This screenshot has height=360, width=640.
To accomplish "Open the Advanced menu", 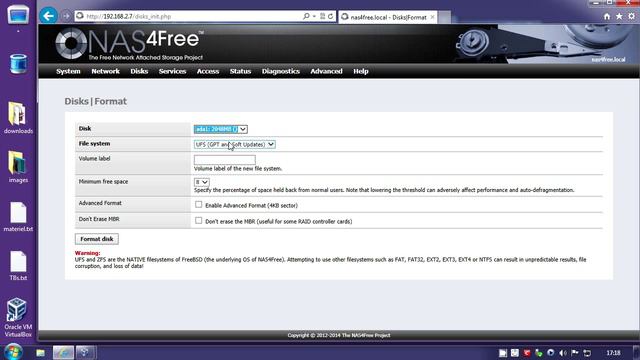I will [326, 71].
